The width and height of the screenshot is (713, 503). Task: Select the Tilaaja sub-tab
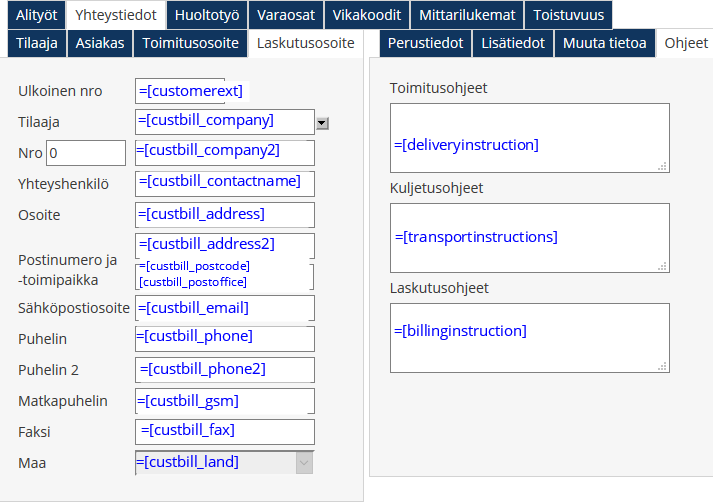coord(37,44)
